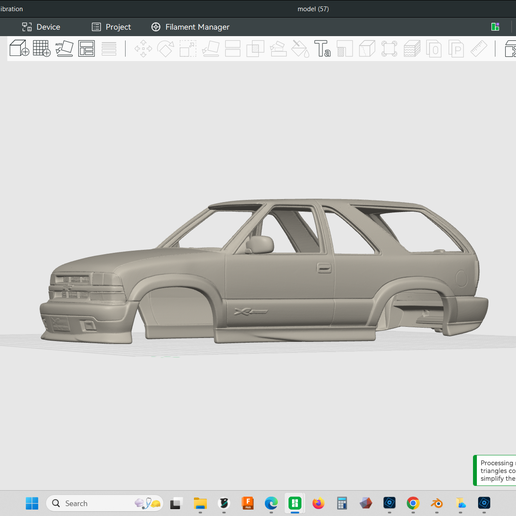Image resolution: width=516 pixels, height=516 pixels.
Task: Click the green icon in the top bar
Action: pos(495,27)
